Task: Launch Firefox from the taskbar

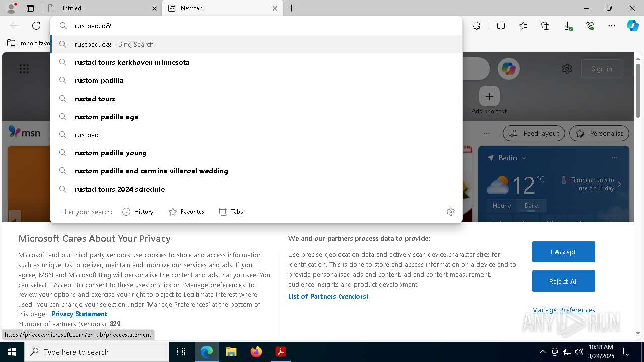Action: coord(256,352)
